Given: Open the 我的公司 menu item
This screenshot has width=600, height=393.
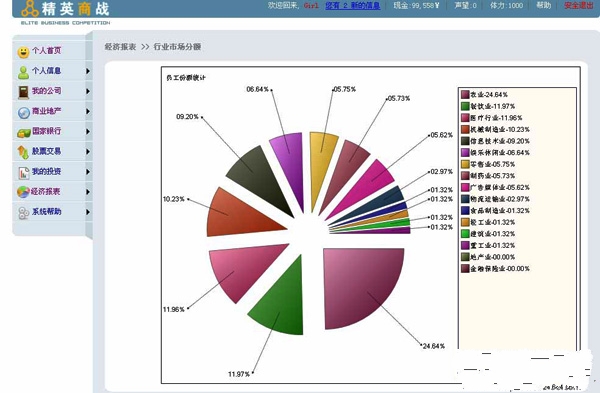Looking at the screenshot, I should pyautogui.click(x=46, y=91).
